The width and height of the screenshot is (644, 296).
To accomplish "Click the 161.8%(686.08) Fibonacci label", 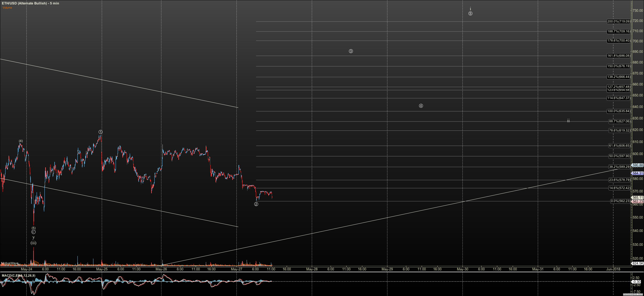I will (619, 56).
